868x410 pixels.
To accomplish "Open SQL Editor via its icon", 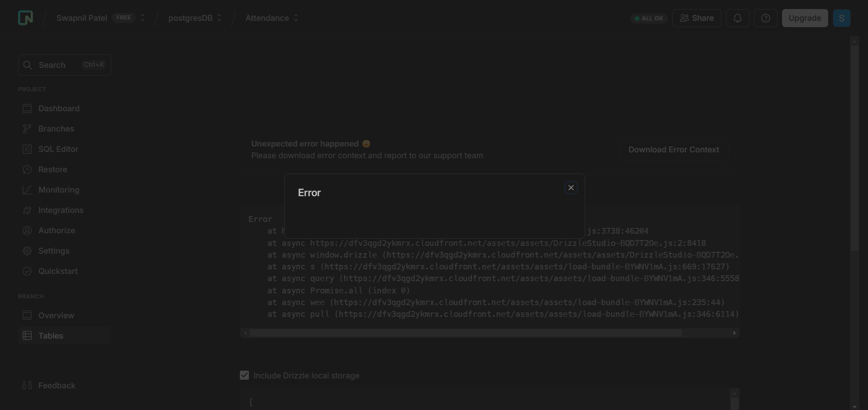I will click(x=27, y=149).
